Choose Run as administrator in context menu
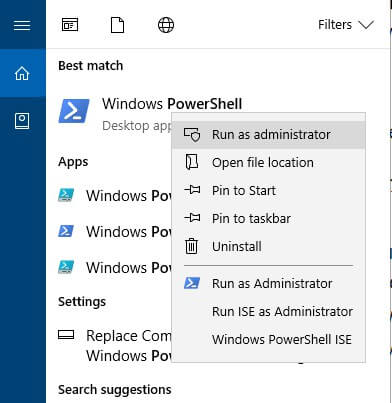The height and width of the screenshot is (403, 392). (269, 135)
